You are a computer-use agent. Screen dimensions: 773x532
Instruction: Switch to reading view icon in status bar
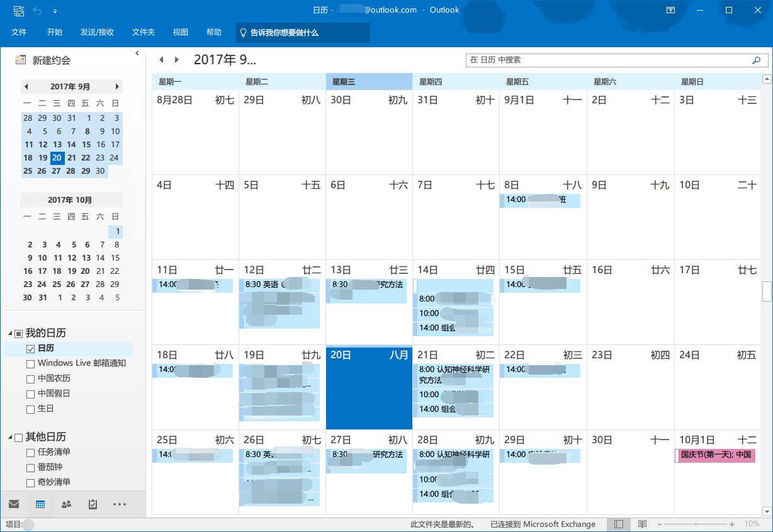point(642,524)
